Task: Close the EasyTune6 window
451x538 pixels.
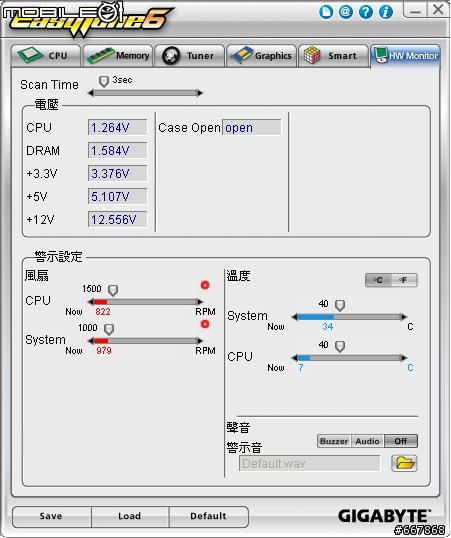Action: pyautogui.click(x=438, y=10)
